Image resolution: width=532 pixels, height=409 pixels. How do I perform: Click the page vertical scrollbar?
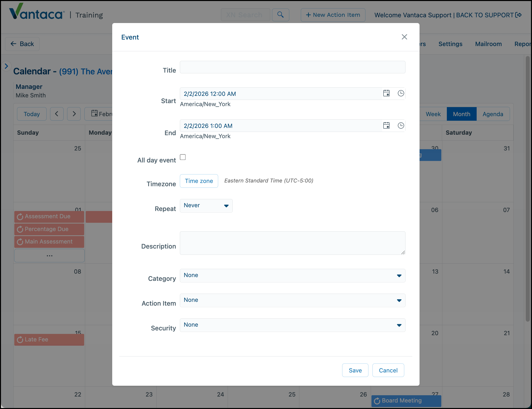point(527,189)
